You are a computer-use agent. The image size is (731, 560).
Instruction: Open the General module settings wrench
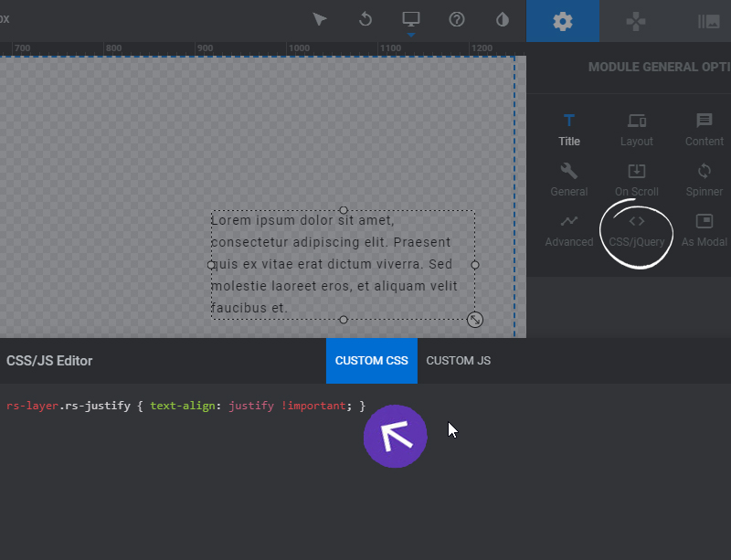[x=568, y=178]
